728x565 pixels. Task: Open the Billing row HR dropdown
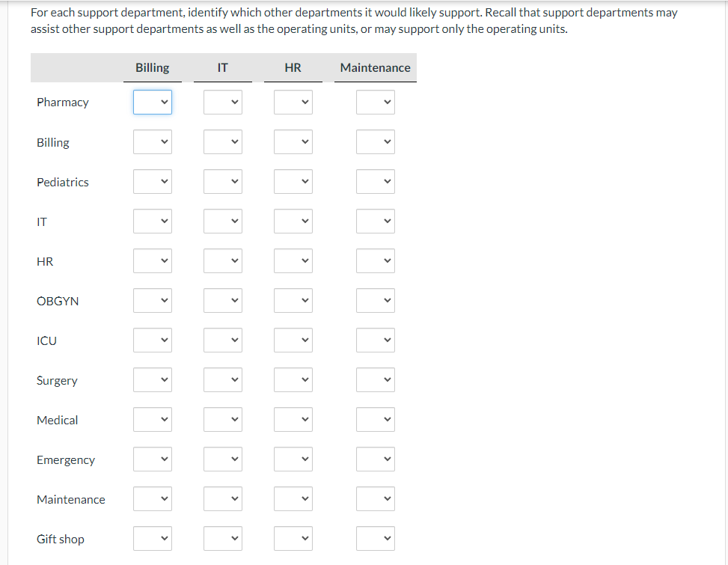[293, 142]
